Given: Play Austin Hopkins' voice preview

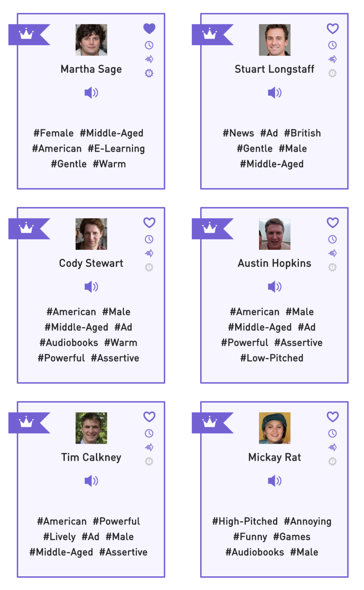Looking at the screenshot, I should pos(275,287).
